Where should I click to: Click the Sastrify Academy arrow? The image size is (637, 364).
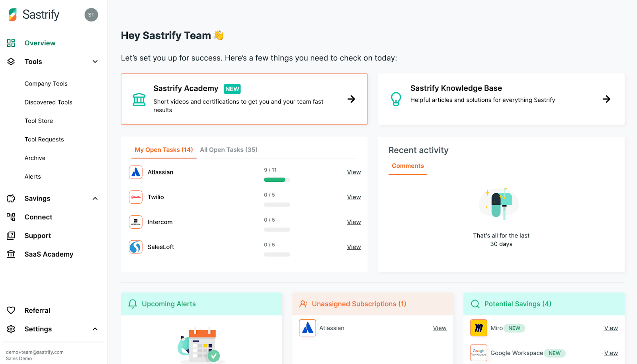[351, 99]
